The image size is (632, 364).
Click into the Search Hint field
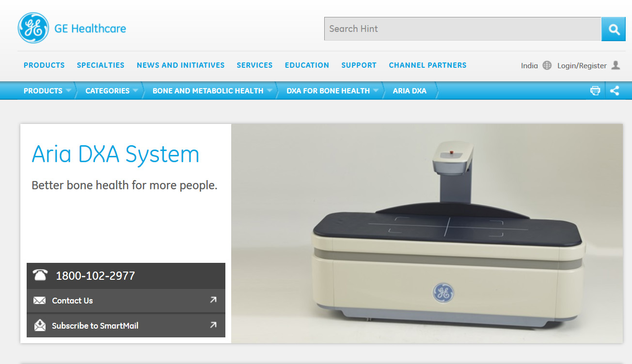pos(462,29)
